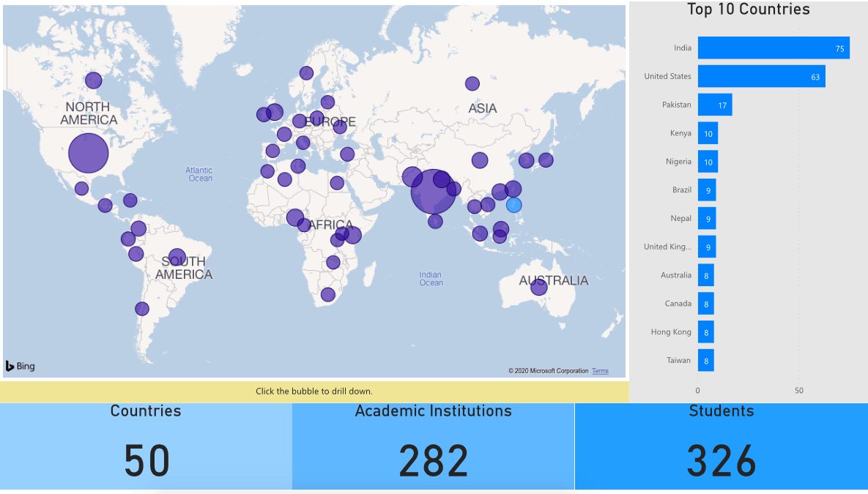Select the Academic Institutions card
This screenshot has height=494, width=868.
tap(433, 446)
